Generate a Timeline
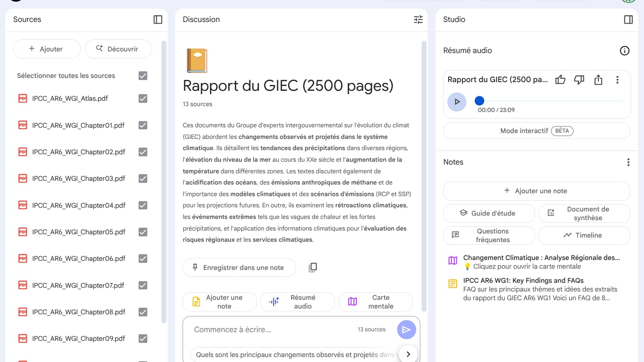Screen dimensions: 644x362 point(584,236)
